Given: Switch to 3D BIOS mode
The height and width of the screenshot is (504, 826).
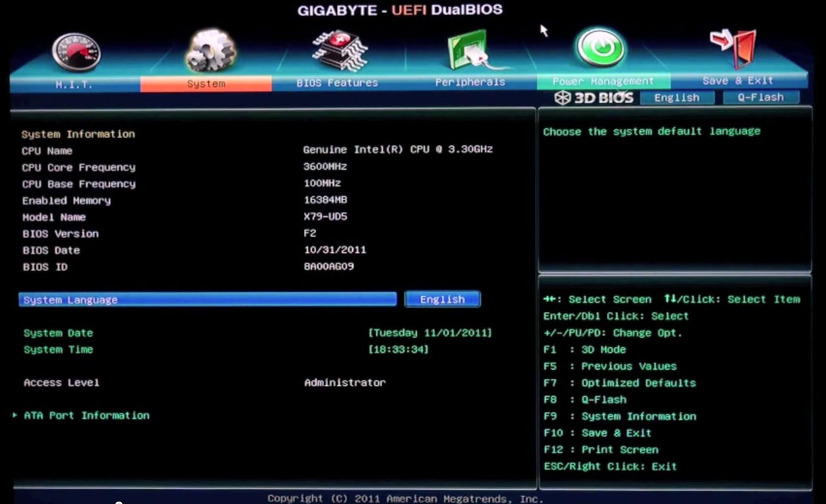Looking at the screenshot, I should point(594,98).
